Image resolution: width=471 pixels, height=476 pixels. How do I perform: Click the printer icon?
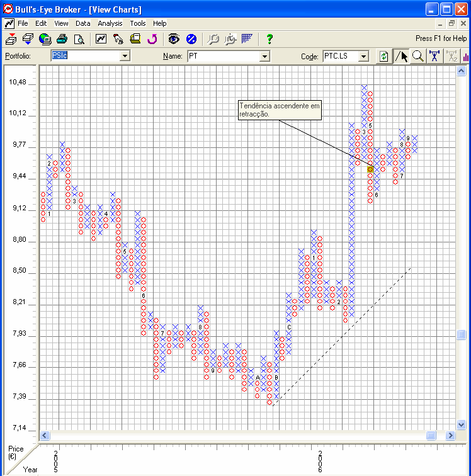(x=62, y=39)
